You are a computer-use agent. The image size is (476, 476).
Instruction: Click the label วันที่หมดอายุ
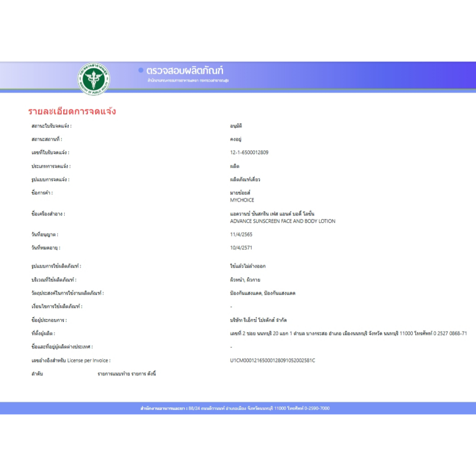click(46, 248)
